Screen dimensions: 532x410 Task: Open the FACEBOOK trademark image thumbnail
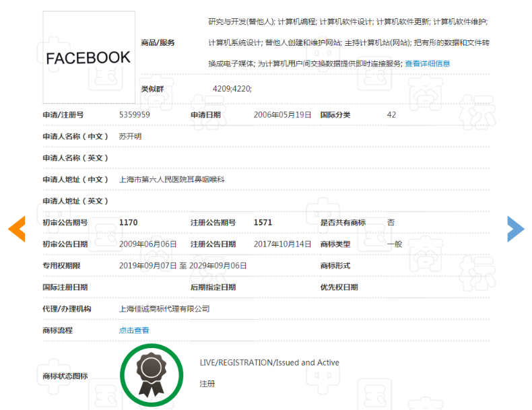[89, 57]
